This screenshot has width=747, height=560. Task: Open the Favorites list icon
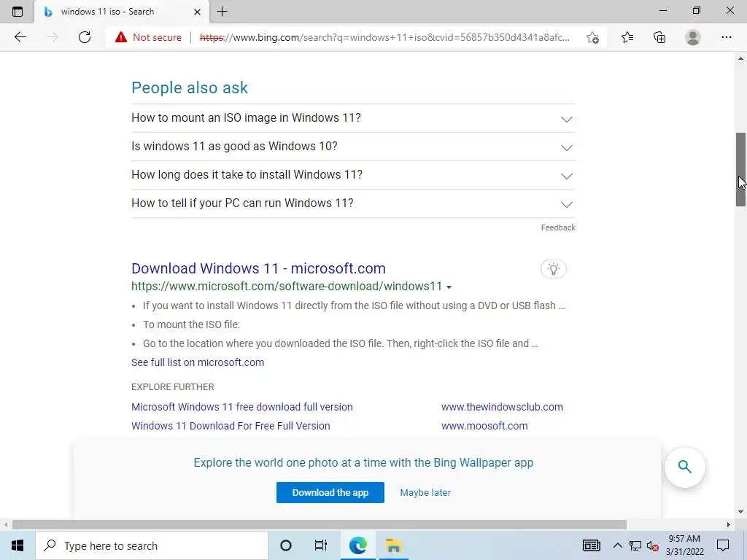[x=627, y=37]
